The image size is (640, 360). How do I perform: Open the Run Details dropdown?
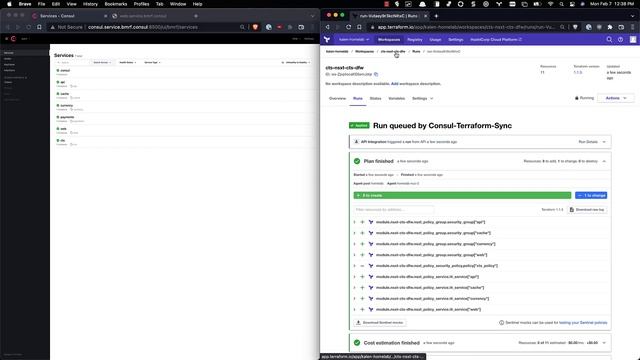point(592,142)
